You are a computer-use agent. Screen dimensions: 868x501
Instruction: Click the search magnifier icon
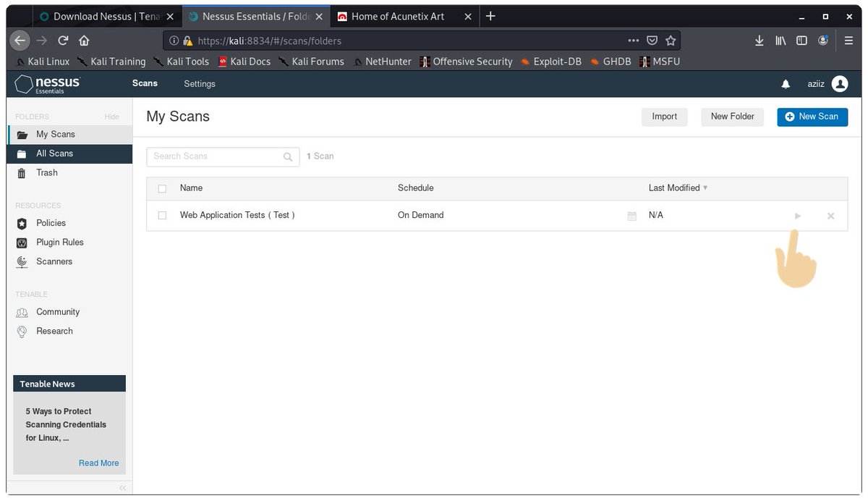(x=288, y=156)
